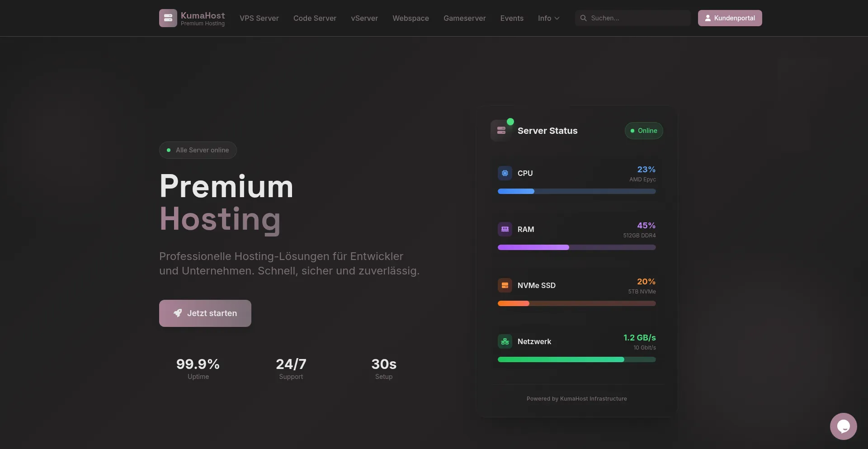This screenshot has height=449, width=868.
Task: Click the CPU chip icon
Action: [505, 173]
